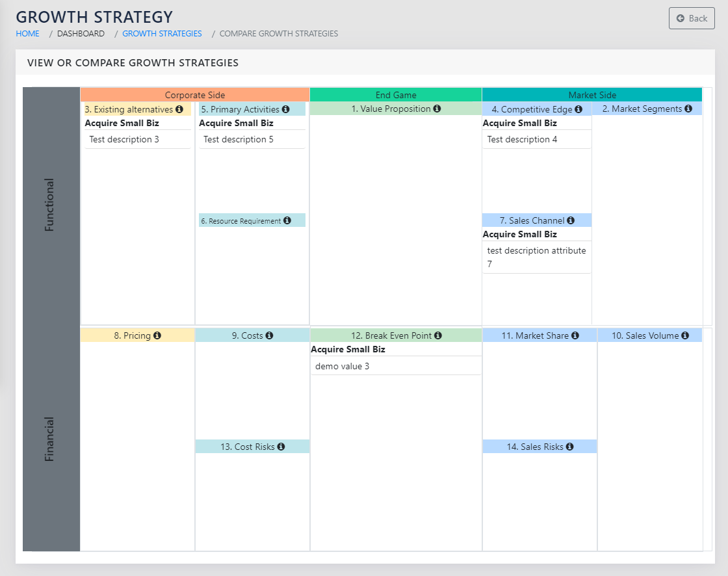The width and height of the screenshot is (728, 576).
Task: Open Growth Strategies breadcrumb link
Action: click(x=162, y=34)
